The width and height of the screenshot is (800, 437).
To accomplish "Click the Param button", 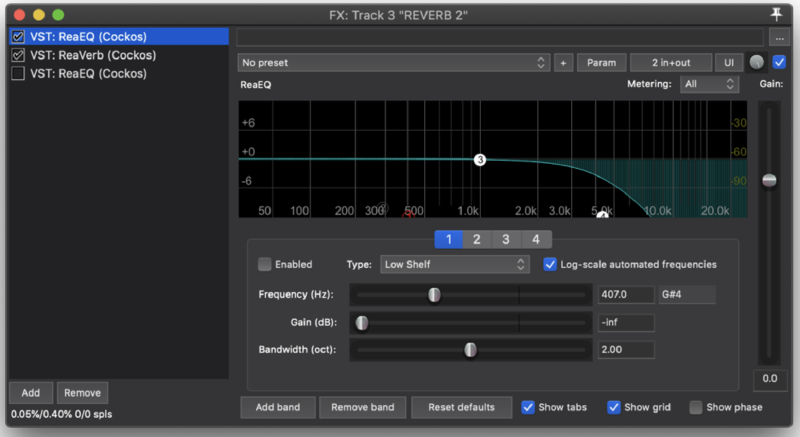I will coord(602,63).
